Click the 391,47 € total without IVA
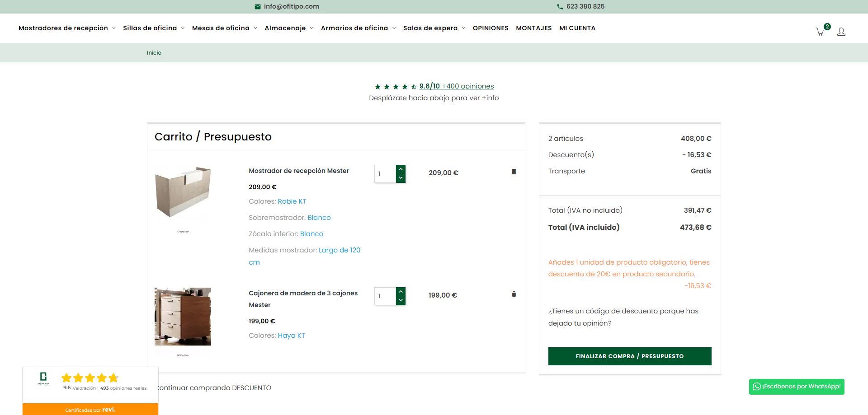The image size is (868, 415). [698, 210]
